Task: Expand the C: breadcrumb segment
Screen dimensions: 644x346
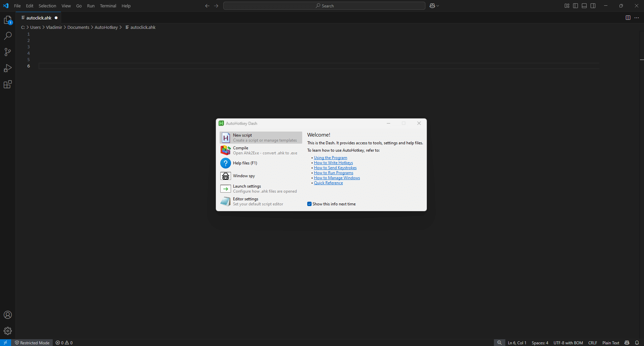Action: pyautogui.click(x=23, y=27)
